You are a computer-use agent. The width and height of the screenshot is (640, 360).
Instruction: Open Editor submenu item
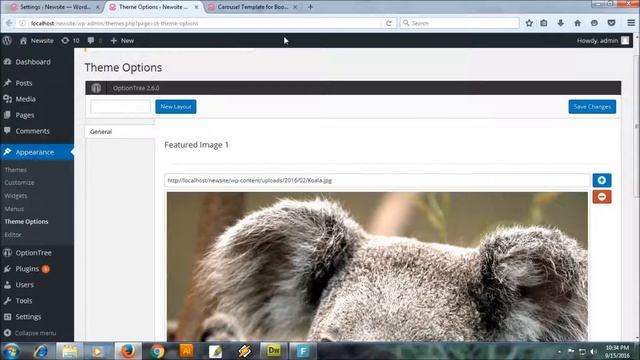coord(13,235)
